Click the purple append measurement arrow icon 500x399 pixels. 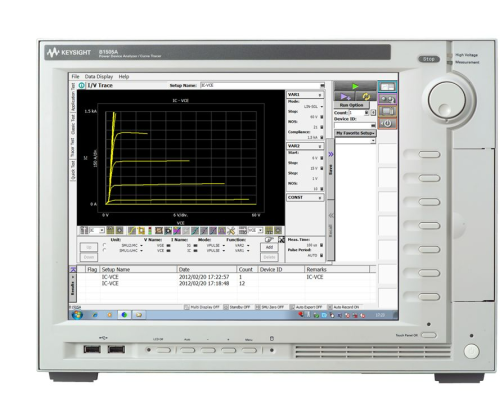tap(345, 97)
